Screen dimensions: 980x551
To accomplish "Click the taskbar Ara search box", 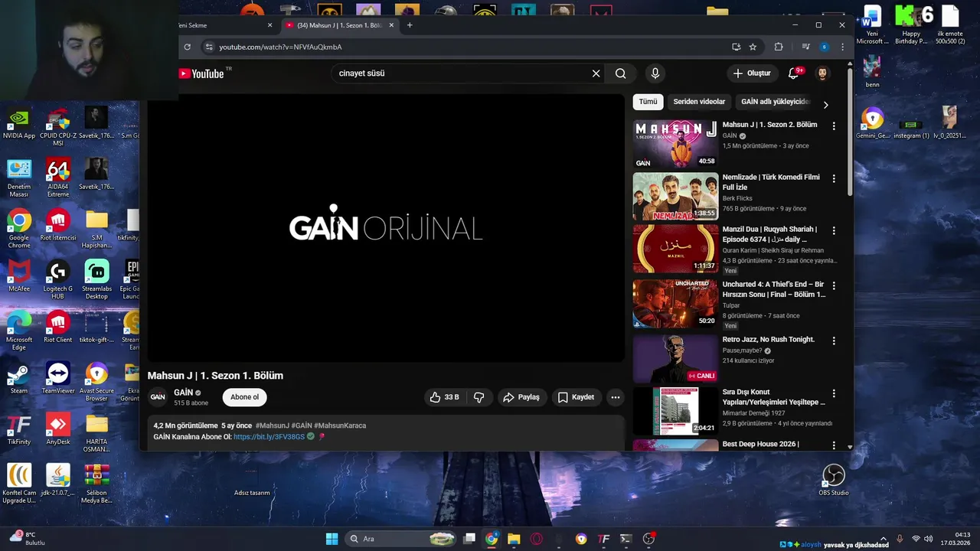I will pos(401,539).
